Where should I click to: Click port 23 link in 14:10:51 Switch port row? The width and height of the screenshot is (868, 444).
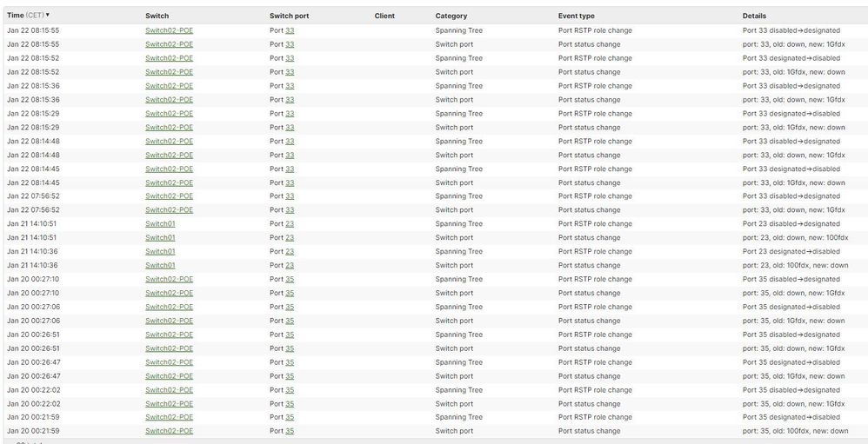pyautogui.click(x=290, y=237)
